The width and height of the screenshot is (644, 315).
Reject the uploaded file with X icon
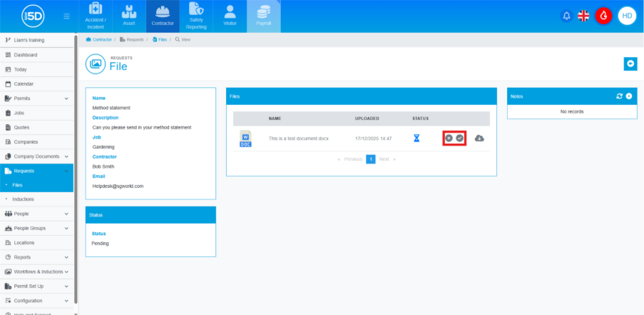(449, 138)
